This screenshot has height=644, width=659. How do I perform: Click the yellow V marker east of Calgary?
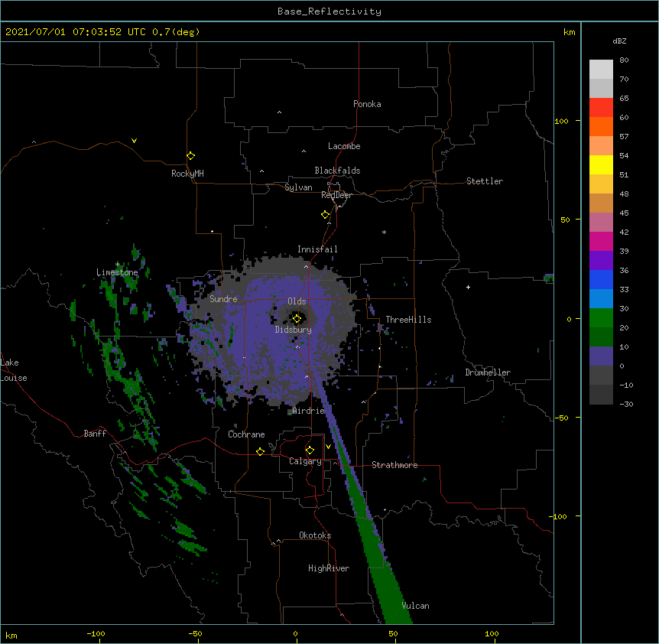point(328,447)
